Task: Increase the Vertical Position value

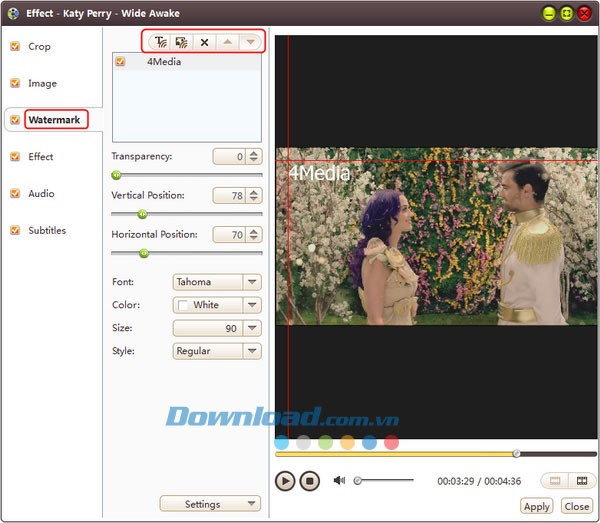Action: pos(253,192)
